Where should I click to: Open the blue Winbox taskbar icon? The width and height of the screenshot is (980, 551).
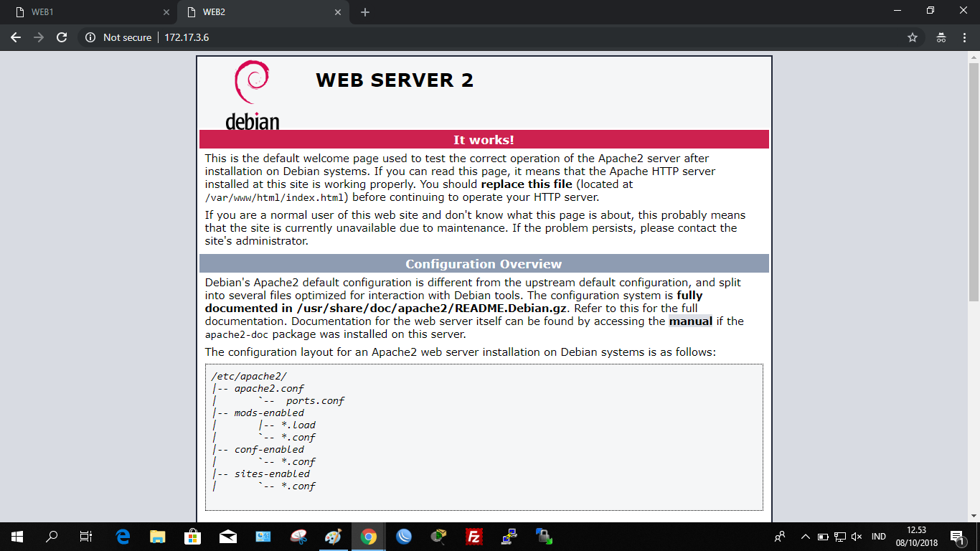404,537
